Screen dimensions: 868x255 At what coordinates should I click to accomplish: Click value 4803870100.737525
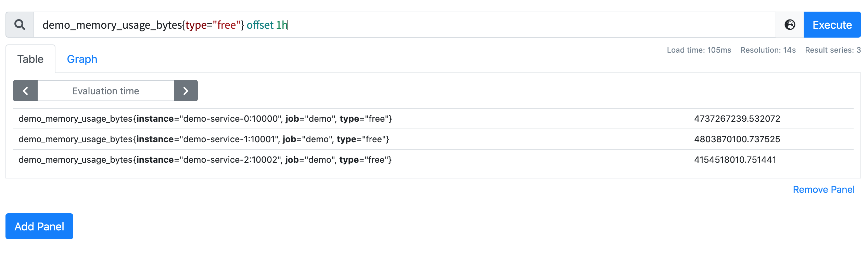tap(737, 139)
